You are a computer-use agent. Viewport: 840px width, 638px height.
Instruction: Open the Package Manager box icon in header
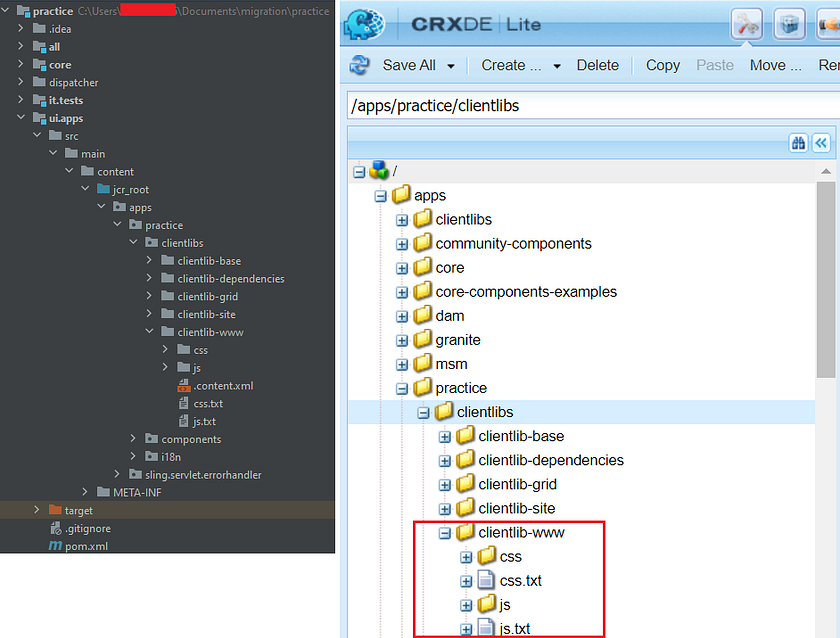tap(789, 24)
